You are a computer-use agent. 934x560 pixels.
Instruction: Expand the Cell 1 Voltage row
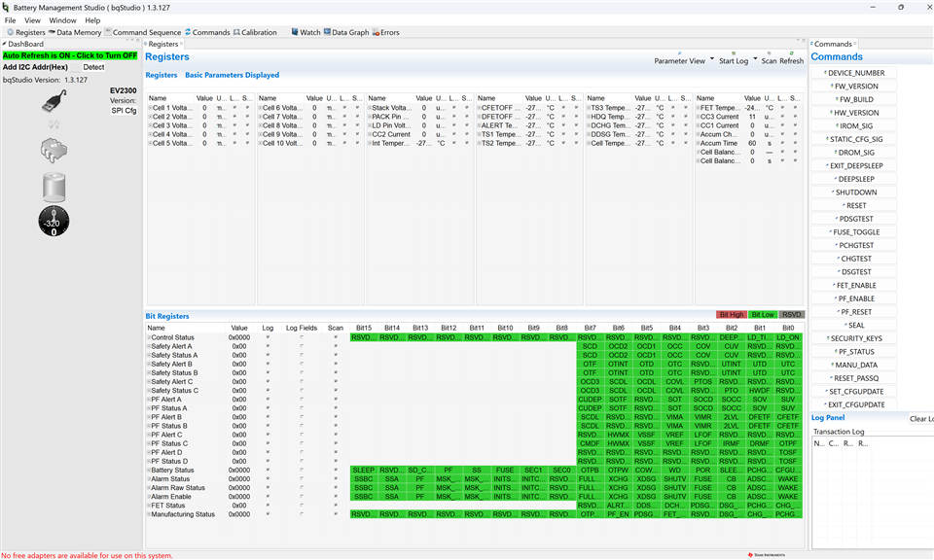point(150,108)
